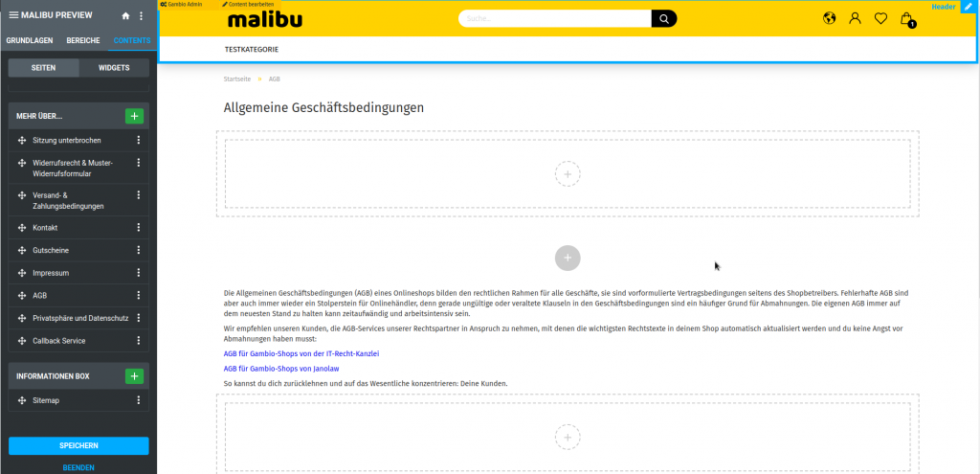Click the green plus next to Mehr über
The width and height of the screenshot is (980, 474).
134,116
